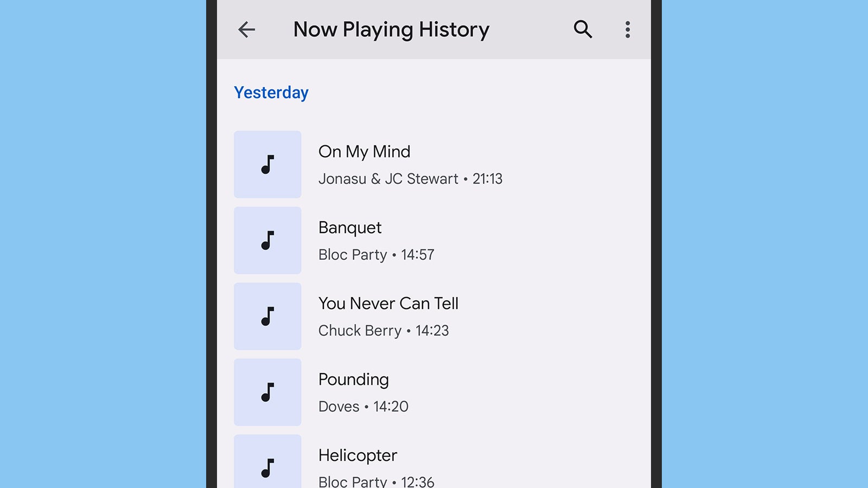Click the music note icon beside Pounding
The height and width of the screenshot is (488, 868).
tap(267, 391)
